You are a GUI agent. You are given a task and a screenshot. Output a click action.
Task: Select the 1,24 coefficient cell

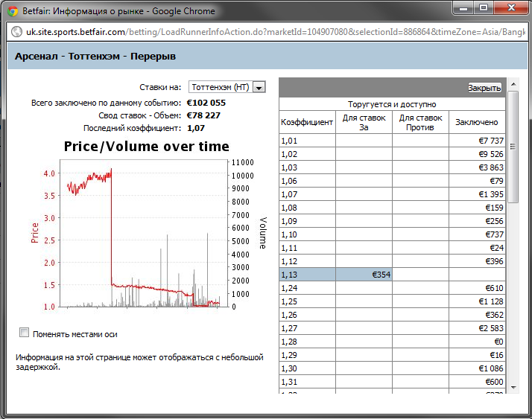pyautogui.click(x=308, y=288)
